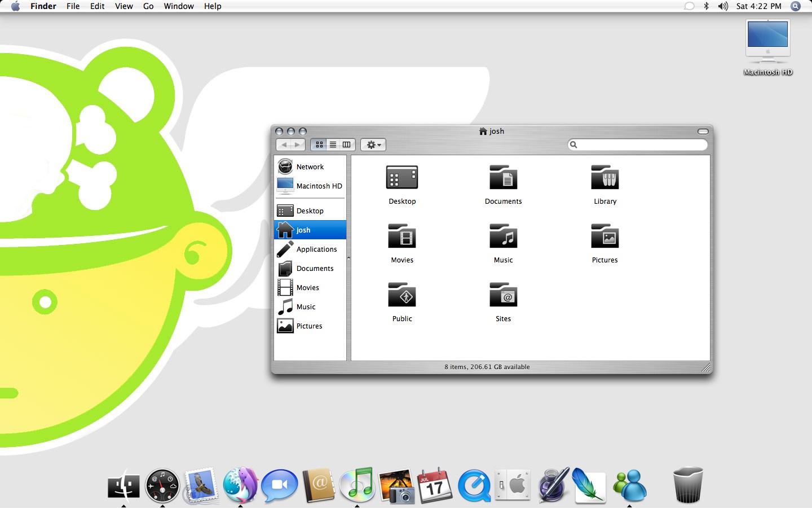Click the volume control in menu bar
This screenshot has height=508, width=812.
click(723, 6)
